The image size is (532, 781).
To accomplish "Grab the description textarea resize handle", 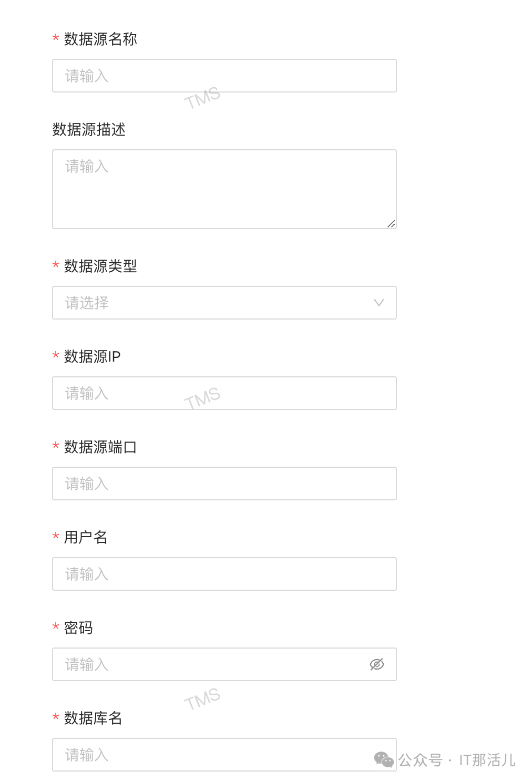I will pyautogui.click(x=391, y=224).
